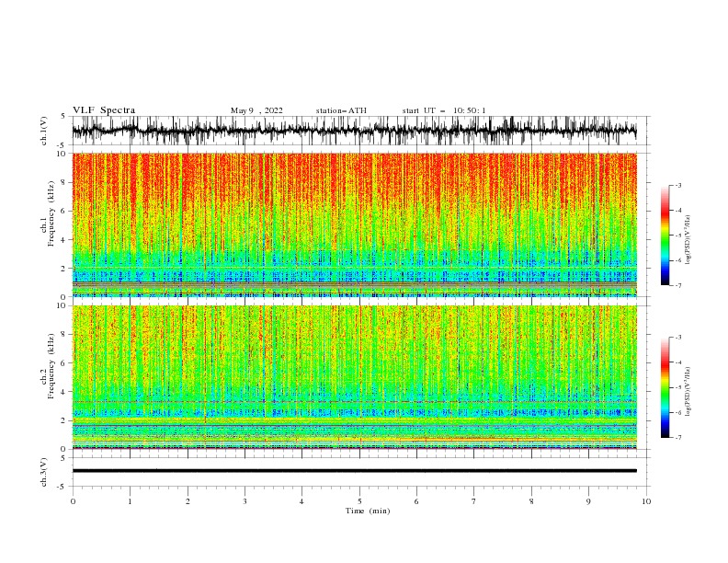Click time axis tick label "8"
This screenshot has width=728, height=563.
pyautogui.click(x=531, y=501)
